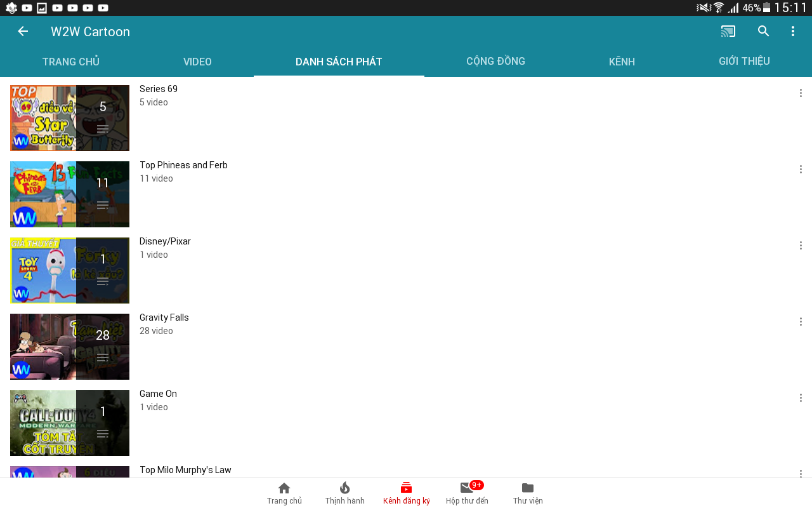Screen dimensions: 812x508
Task: Open options menu for Top Milo Murphy's Law
Action: 801,473
